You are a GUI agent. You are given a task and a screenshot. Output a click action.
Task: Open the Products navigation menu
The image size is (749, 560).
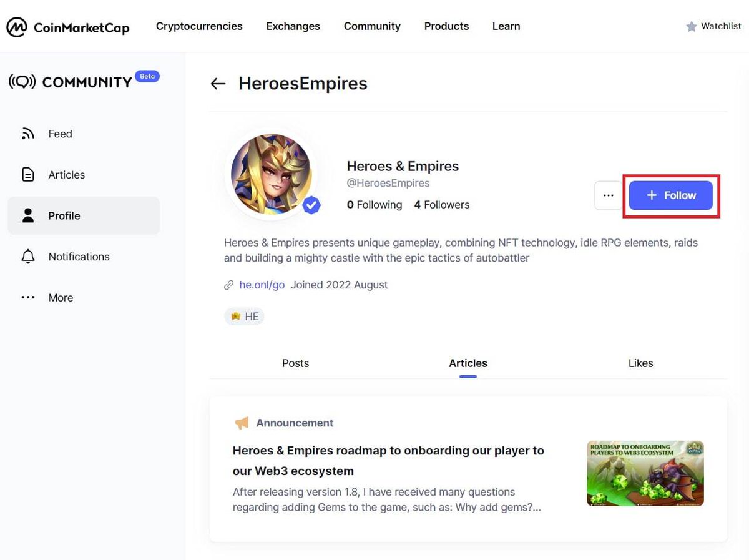pos(446,26)
